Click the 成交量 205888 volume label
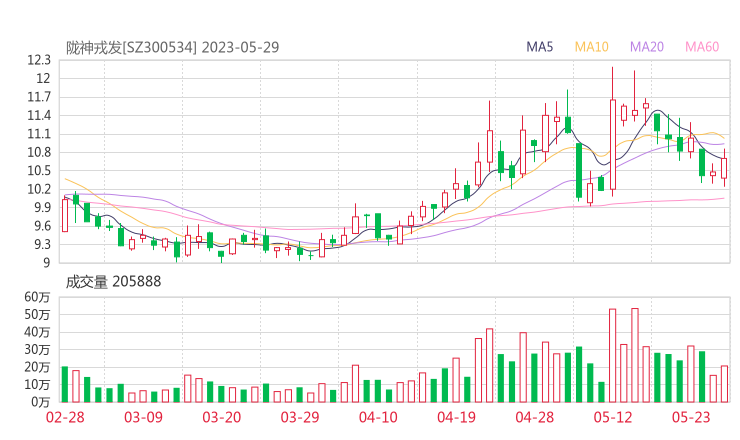740x440 pixels. tap(113, 282)
